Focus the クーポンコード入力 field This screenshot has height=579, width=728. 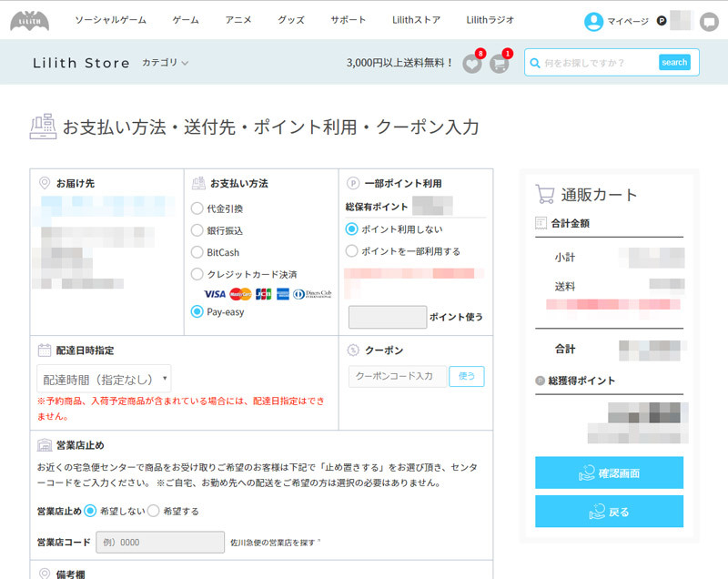398,376
